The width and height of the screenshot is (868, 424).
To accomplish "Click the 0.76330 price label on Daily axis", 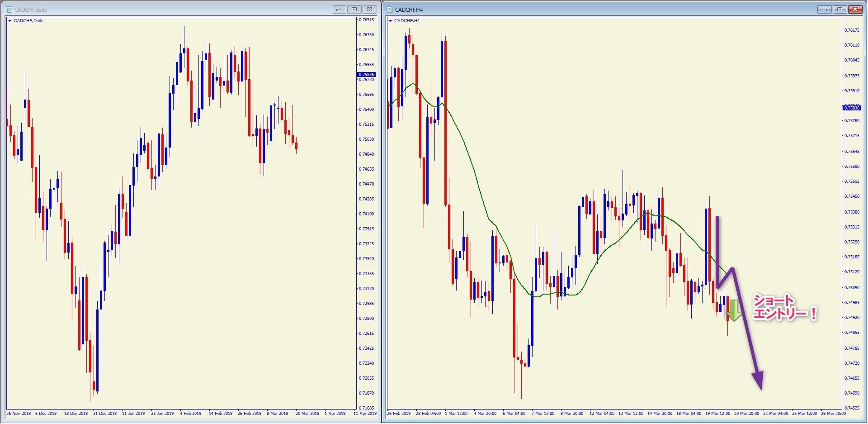I will point(366,35).
